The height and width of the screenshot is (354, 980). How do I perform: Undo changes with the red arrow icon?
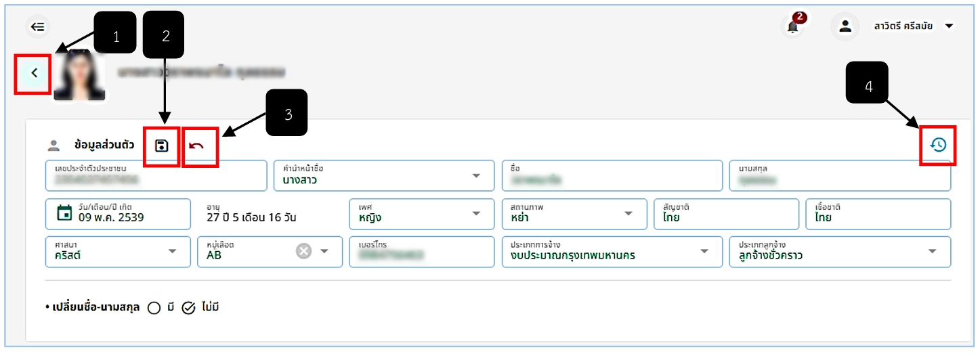pyautogui.click(x=196, y=146)
